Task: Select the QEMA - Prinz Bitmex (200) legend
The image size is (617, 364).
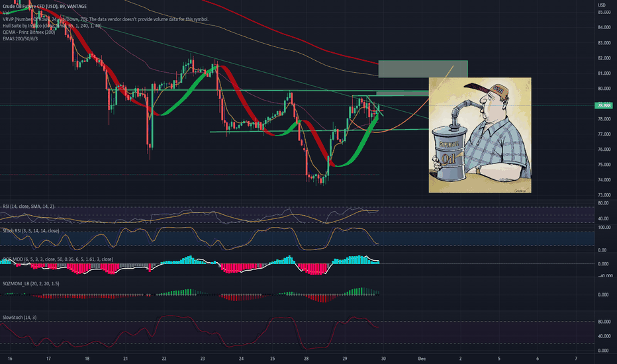Action: coord(28,32)
